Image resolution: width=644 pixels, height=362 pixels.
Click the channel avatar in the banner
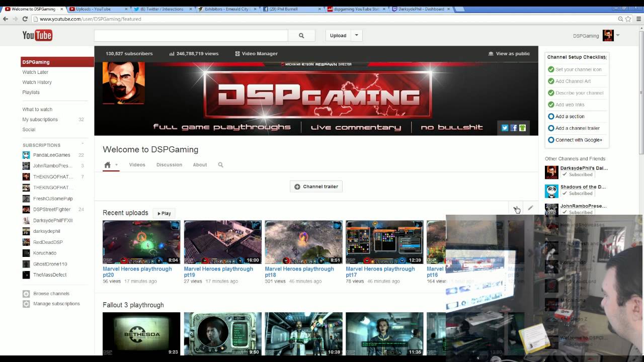(x=124, y=83)
